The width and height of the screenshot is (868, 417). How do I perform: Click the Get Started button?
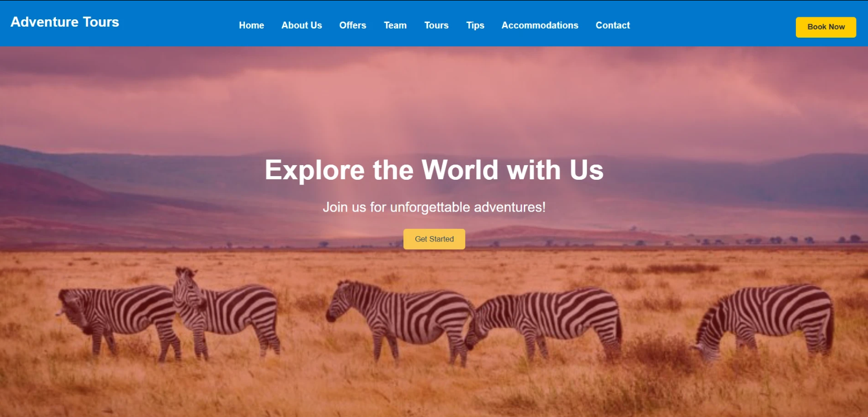[434, 239]
